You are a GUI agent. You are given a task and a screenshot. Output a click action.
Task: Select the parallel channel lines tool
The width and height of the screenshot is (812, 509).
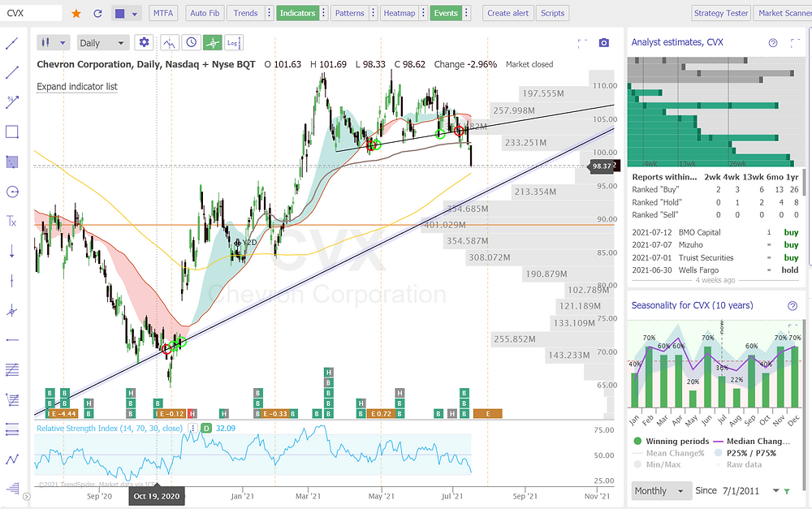coord(12,369)
